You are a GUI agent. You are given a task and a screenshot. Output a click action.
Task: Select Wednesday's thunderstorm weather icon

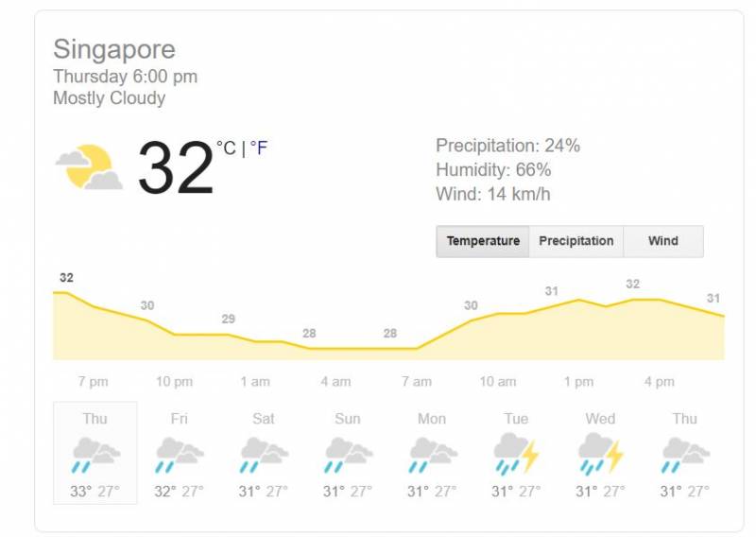click(600, 455)
